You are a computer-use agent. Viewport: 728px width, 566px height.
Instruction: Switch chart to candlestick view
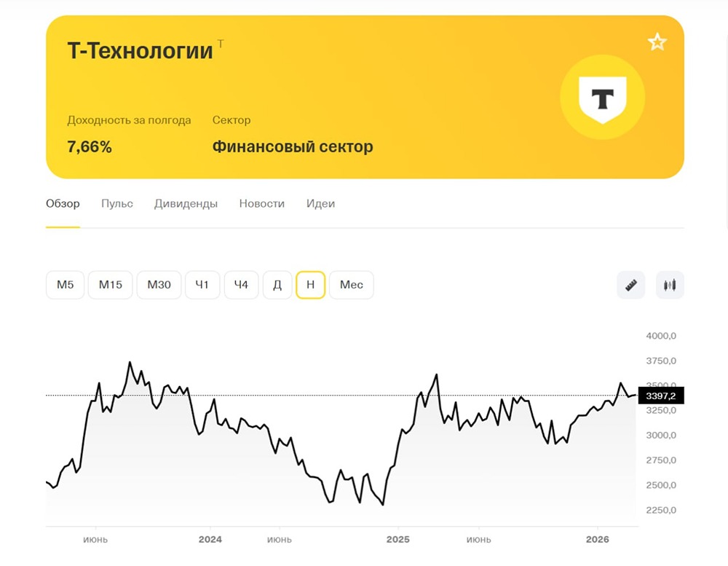tap(670, 285)
